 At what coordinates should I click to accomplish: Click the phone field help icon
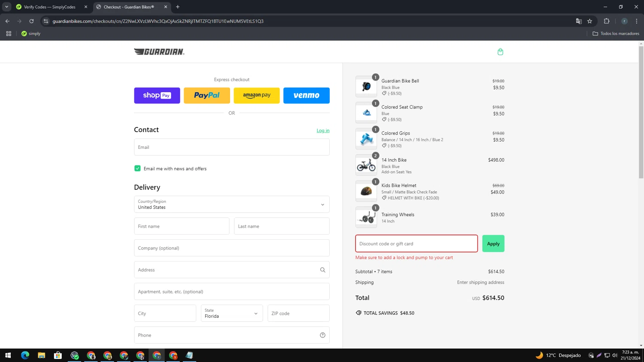pos(322,335)
